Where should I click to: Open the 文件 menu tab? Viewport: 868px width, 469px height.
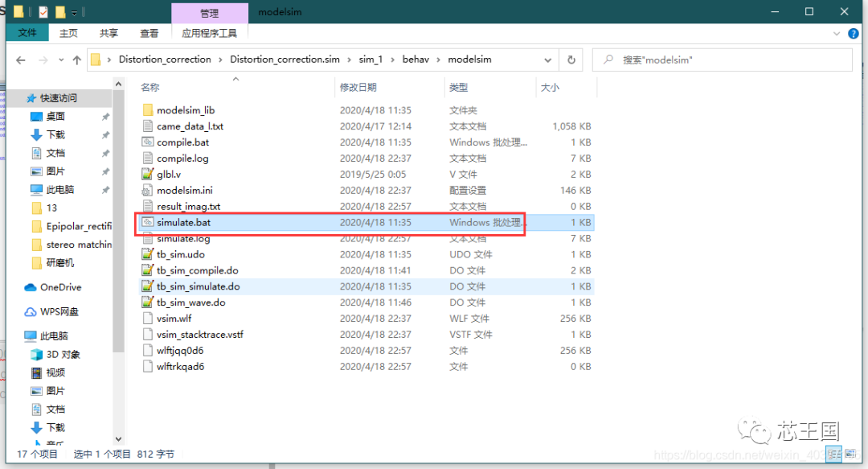[27, 33]
